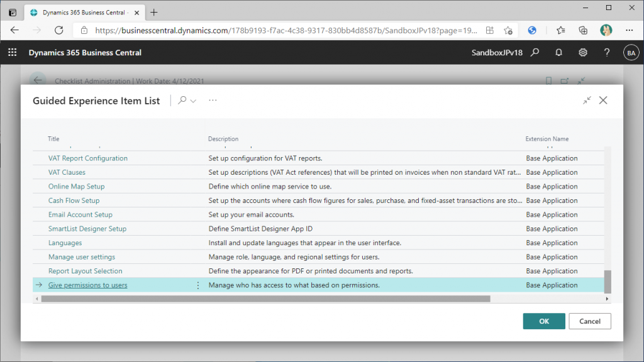Click the search icon in Guided Experience Item List
This screenshot has width=644, height=362.
[182, 100]
